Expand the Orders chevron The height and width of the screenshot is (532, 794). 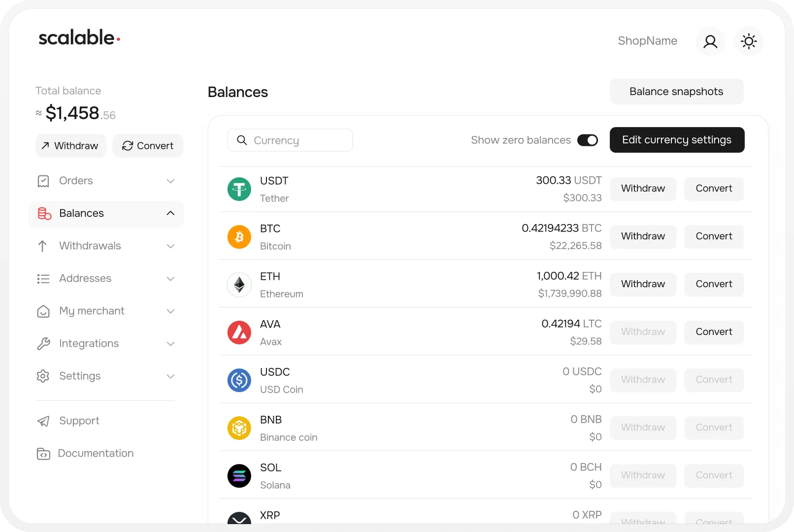[171, 181]
